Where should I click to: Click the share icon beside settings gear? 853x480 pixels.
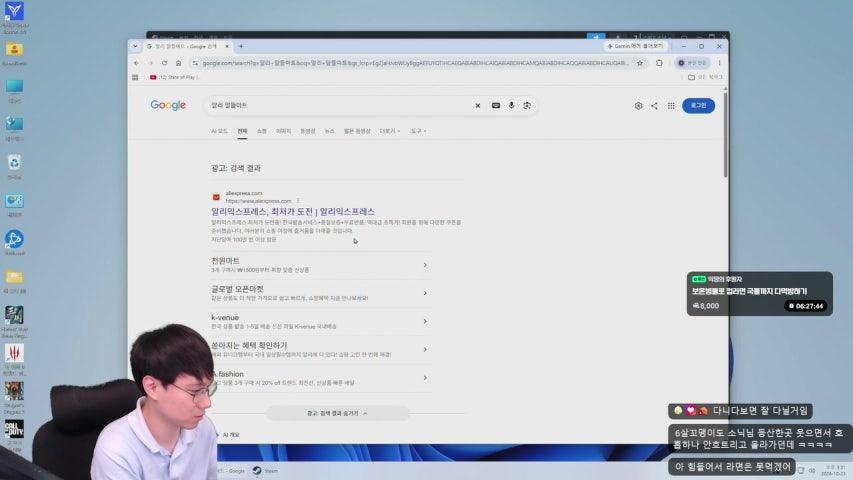(654, 106)
